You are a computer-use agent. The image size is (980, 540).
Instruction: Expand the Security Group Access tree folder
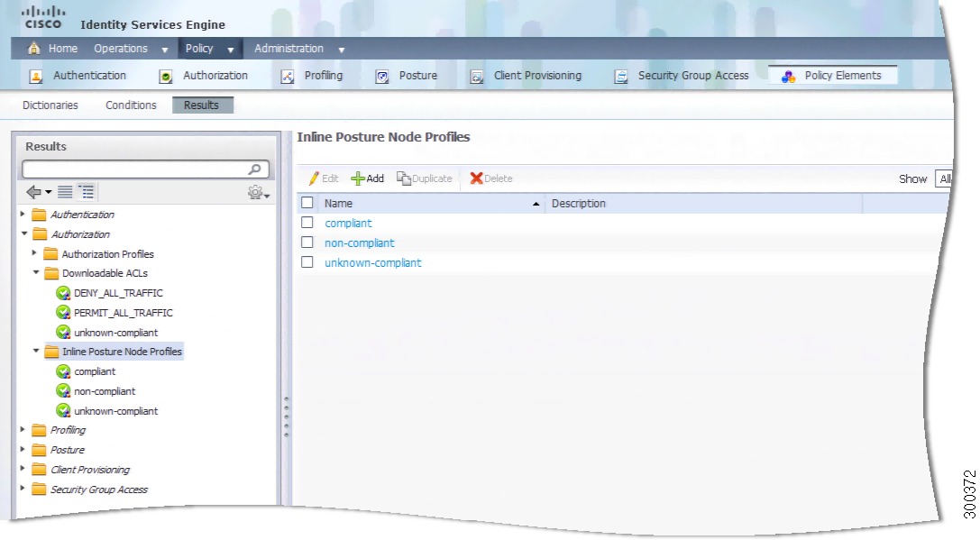[23, 488]
